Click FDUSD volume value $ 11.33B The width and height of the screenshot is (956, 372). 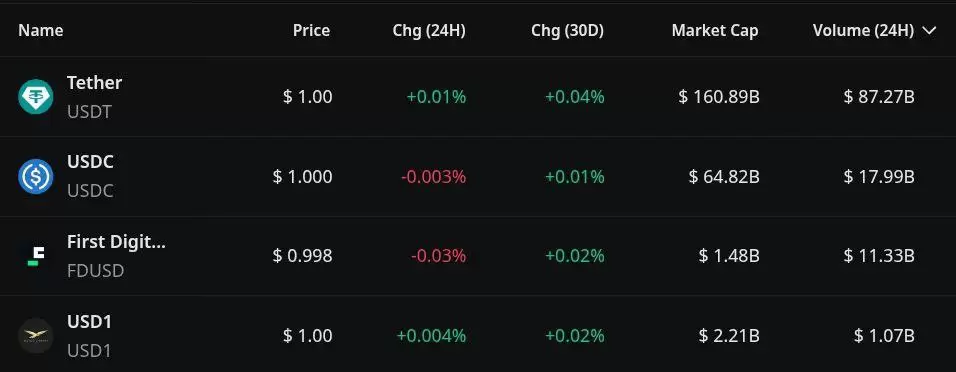point(879,256)
